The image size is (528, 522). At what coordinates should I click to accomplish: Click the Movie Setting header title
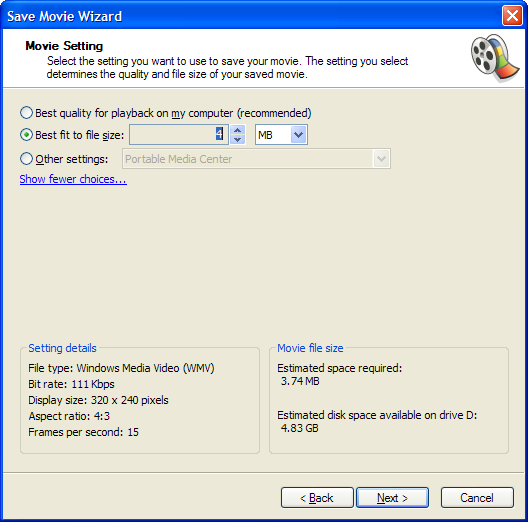coord(64,46)
